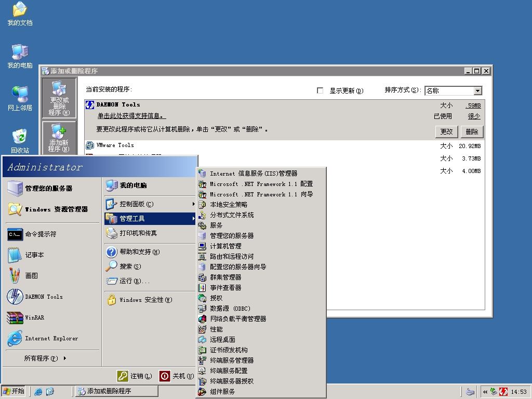Image resolution: width=532 pixels, height=399 pixels.
Task: Open 我的电脑 in Start menu right pane
Action: tap(150, 185)
